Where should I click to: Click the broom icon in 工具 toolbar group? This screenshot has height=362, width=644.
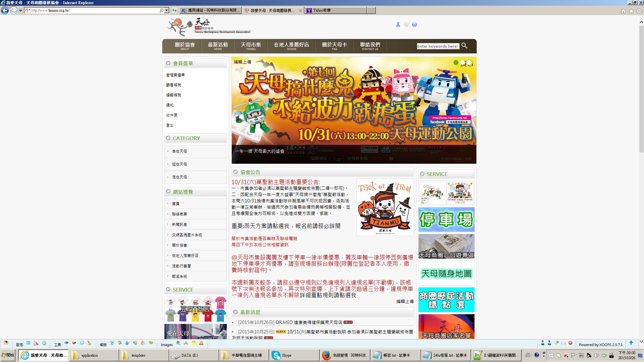point(89,343)
